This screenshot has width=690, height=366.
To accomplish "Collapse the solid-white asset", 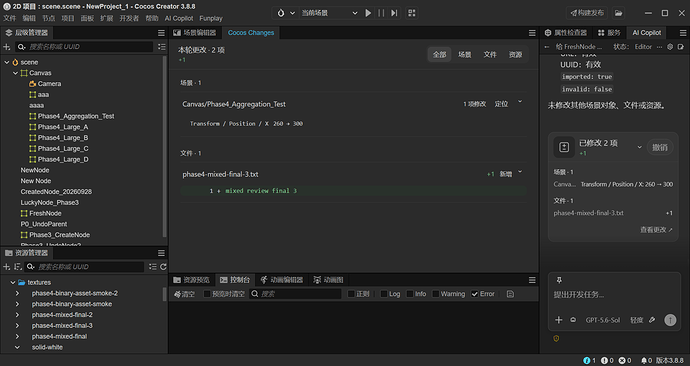I will pos(17,347).
